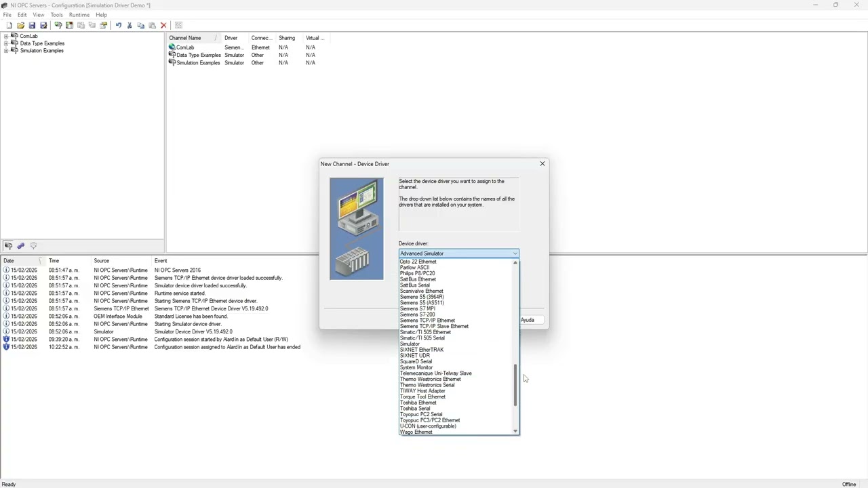Click the info icon of the 08:51:47 log entry
The image size is (868, 488).
click(x=6, y=270)
